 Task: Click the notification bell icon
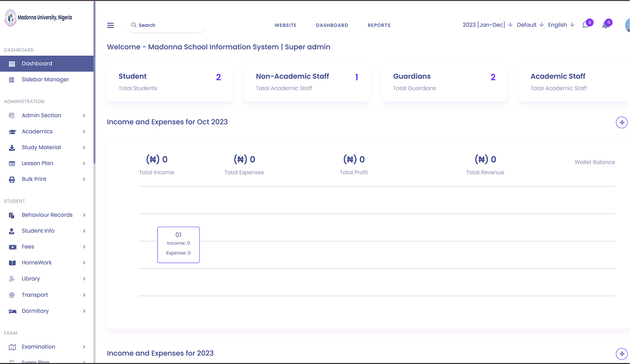click(x=606, y=24)
